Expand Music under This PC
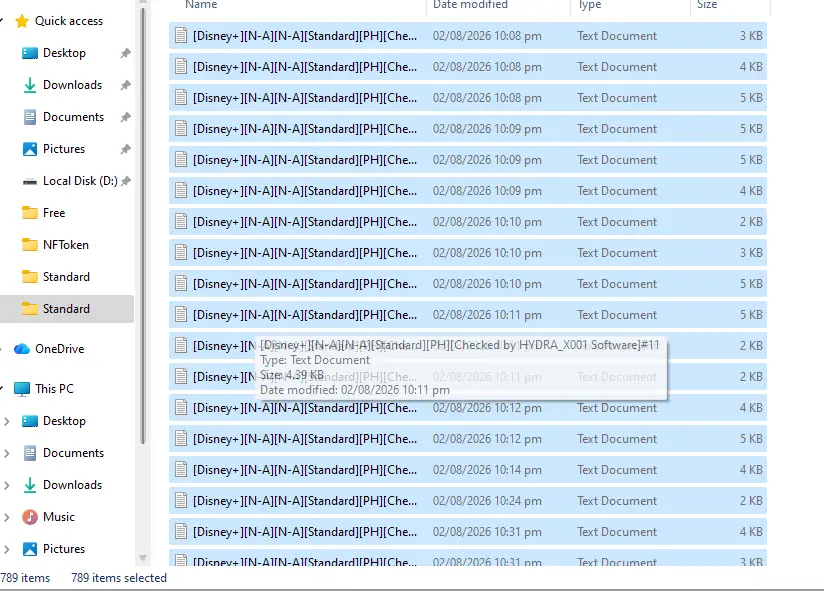The image size is (824, 591). [6, 517]
